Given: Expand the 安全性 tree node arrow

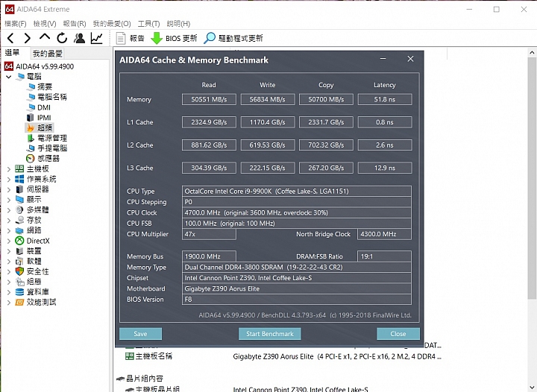Looking at the screenshot, I should (x=9, y=271).
